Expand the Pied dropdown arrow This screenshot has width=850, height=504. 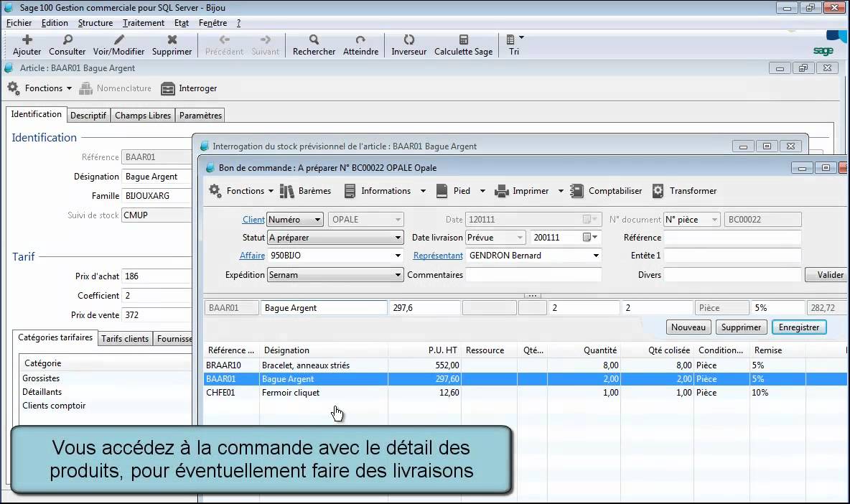(482, 191)
